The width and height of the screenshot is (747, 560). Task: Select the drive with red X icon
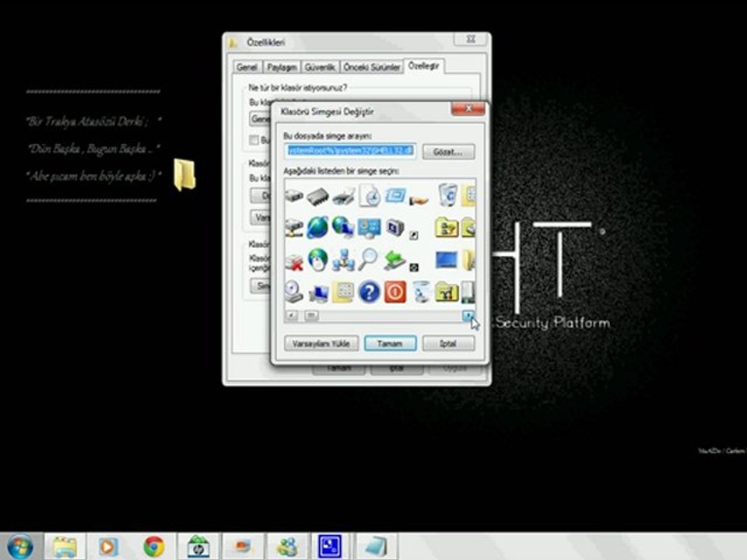point(294,261)
